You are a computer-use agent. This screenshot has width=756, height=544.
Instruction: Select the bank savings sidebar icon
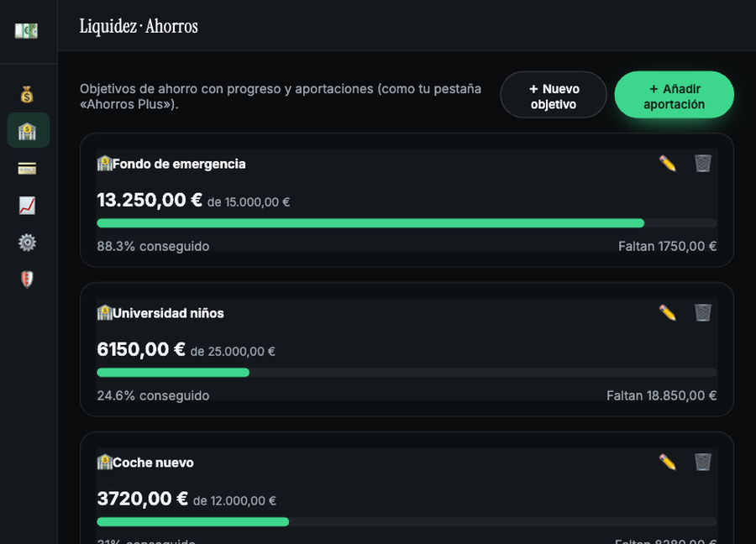[28, 130]
